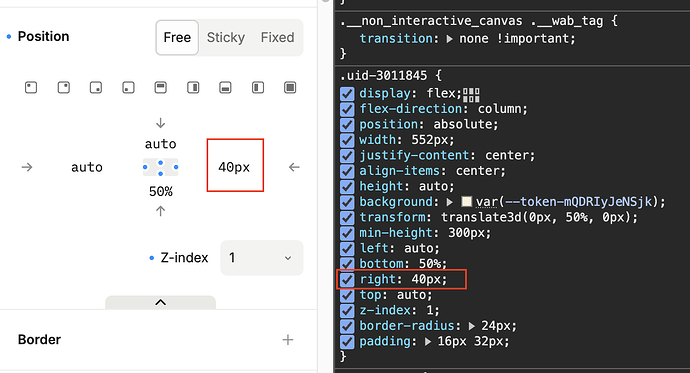Screen dimensions: 690x373
Task: Open the Z-index dropdown
Action: click(261, 258)
